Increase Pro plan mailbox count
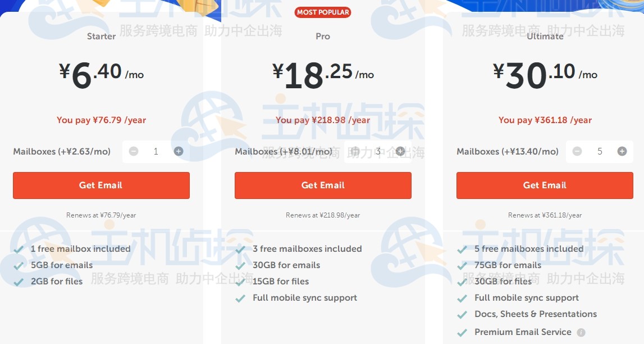The image size is (644, 344). pyautogui.click(x=400, y=151)
